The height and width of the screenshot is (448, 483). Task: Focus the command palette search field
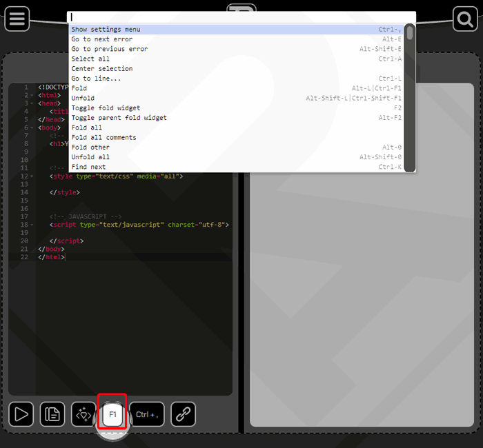click(x=241, y=17)
